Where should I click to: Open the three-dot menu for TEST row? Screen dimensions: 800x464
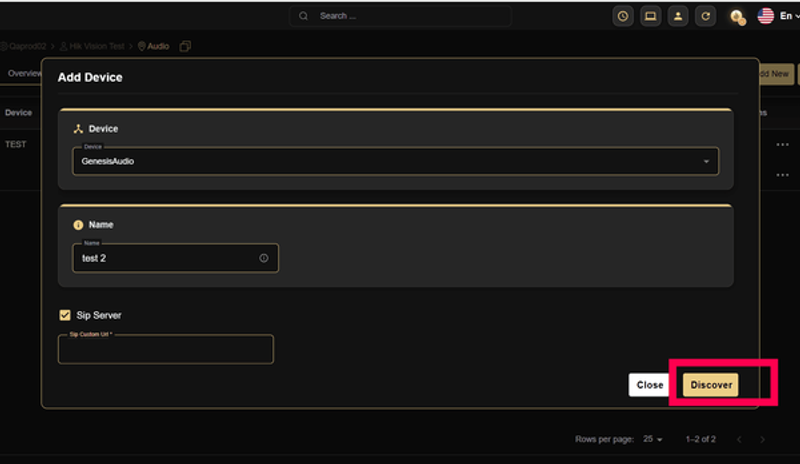(x=782, y=145)
